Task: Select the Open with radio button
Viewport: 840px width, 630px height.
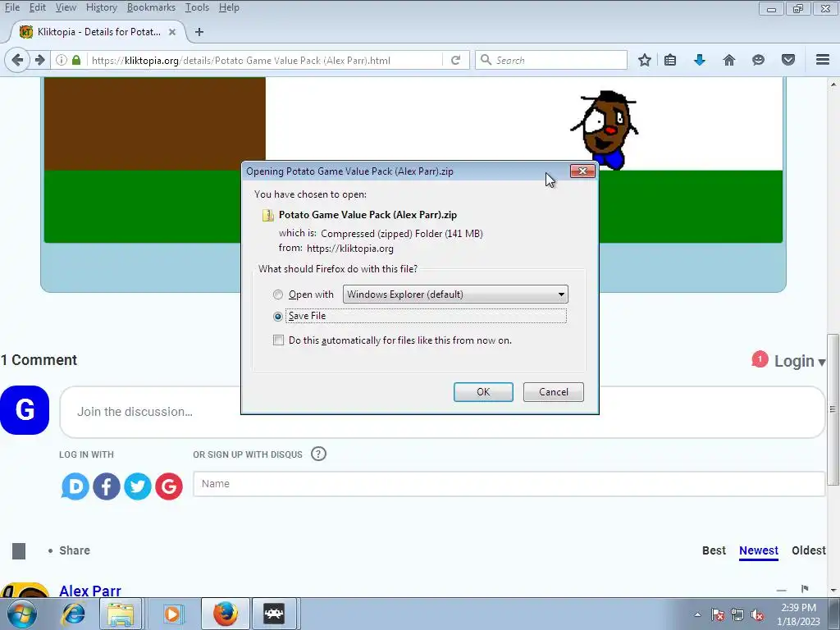Action: coord(278,294)
